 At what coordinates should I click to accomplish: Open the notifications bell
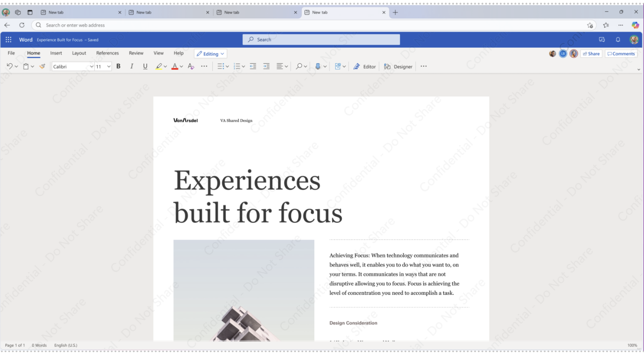(618, 40)
